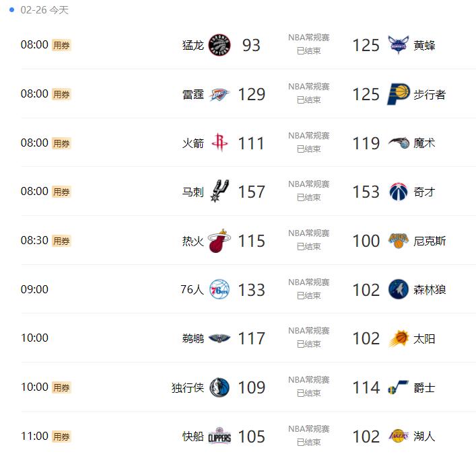Click the Charlotte Hornets team logo
The height and width of the screenshot is (456, 476).
[399, 45]
